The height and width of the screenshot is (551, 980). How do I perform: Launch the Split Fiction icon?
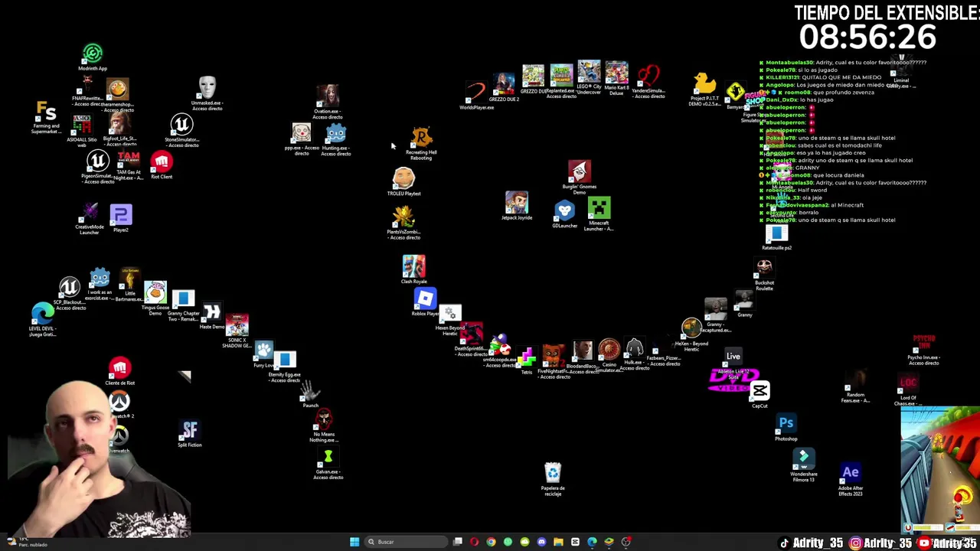click(x=190, y=431)
